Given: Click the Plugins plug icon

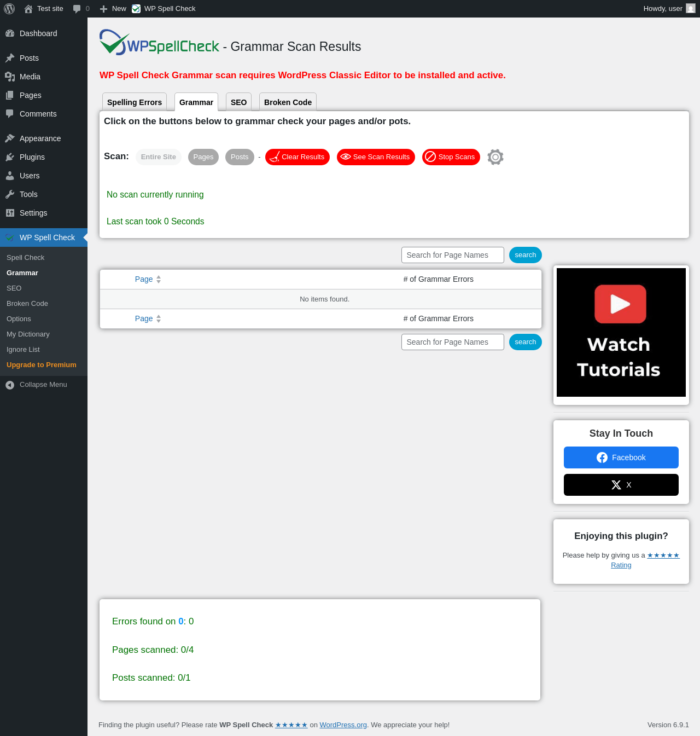Looking at the screenshot, I should [x=10, y=157].
